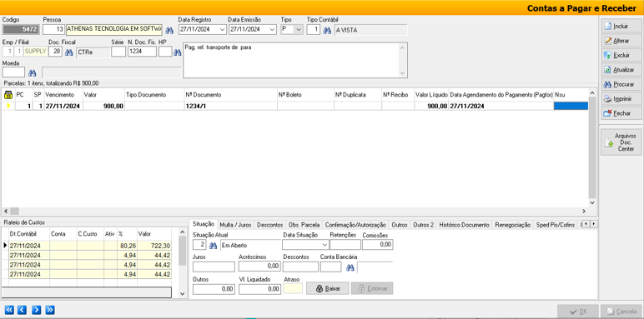Click the Procurar button
This screenshot has width=644, height=319.
621,84
